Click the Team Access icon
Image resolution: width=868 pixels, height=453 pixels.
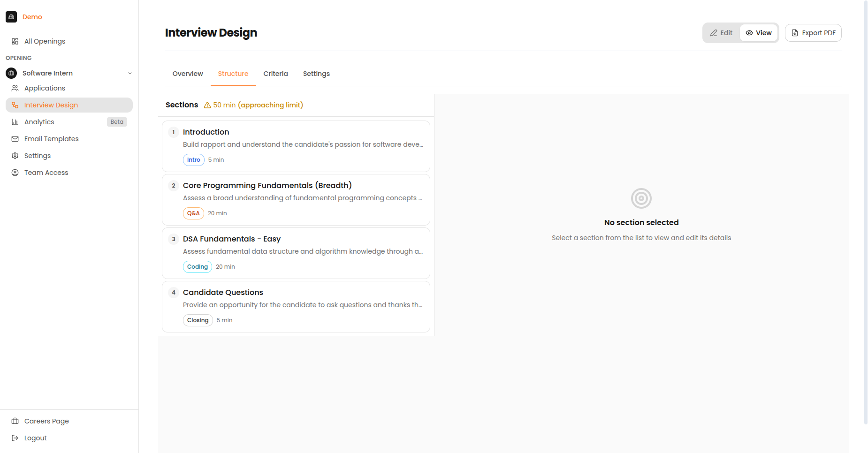15,173
